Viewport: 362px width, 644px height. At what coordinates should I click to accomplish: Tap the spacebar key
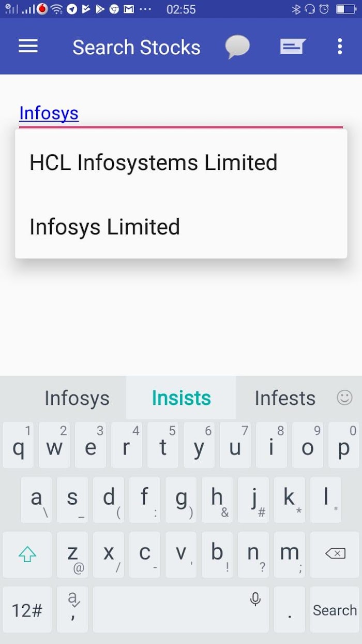pos(181,609)
